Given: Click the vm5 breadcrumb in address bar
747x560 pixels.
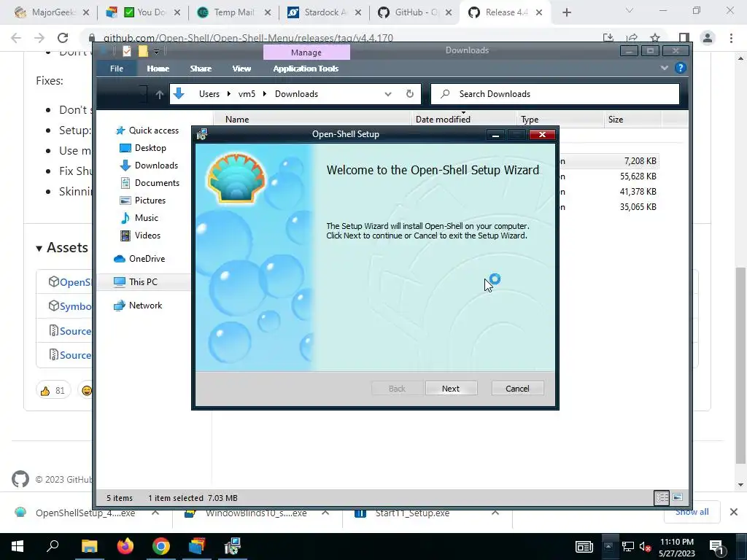Looking at the screenshot, I should 247,94.
